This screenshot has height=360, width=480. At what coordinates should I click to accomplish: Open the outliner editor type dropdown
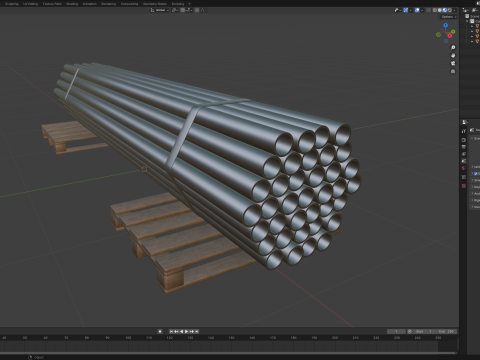(466, 10)
